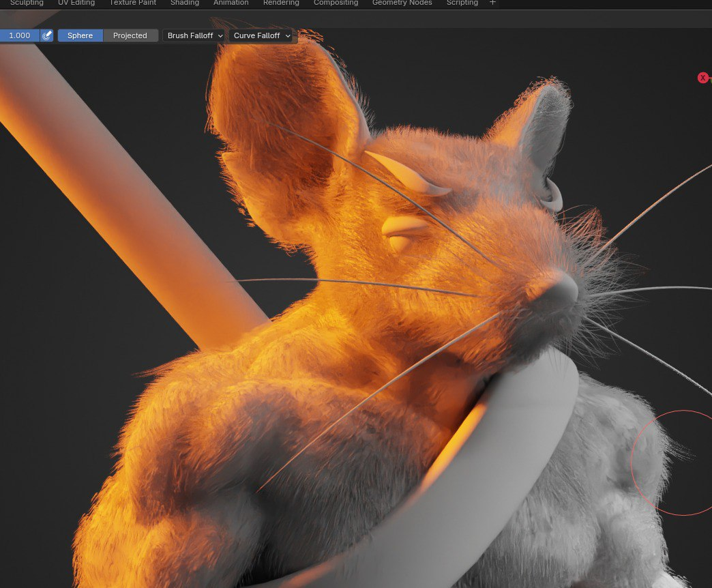Open the Animation workspace tab
This screenshot has width=712, height=588.
tap(231, 3)
